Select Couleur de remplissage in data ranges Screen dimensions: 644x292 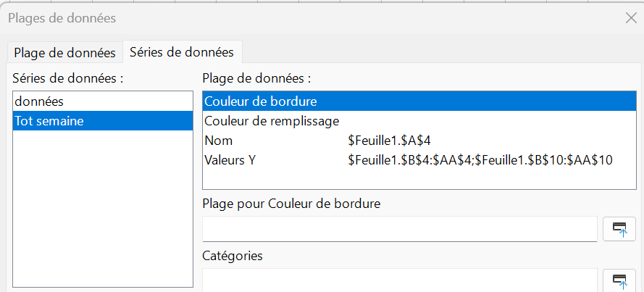pyautogui.click(x=272, y=121)
